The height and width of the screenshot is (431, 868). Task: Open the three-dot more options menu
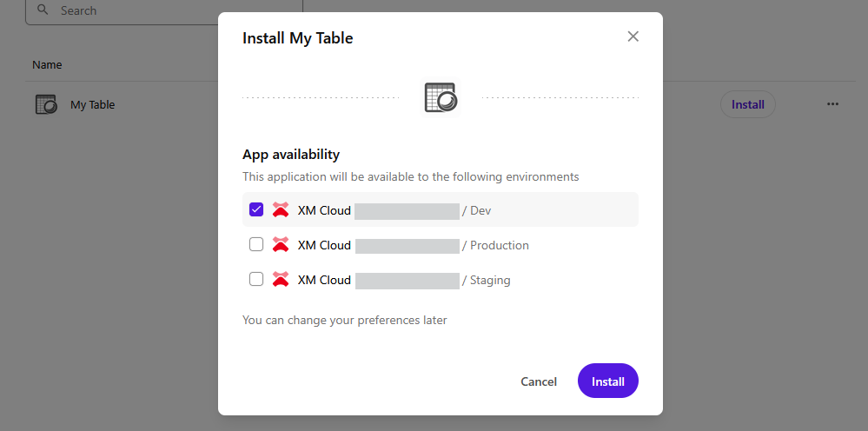(x=832, y=104)
